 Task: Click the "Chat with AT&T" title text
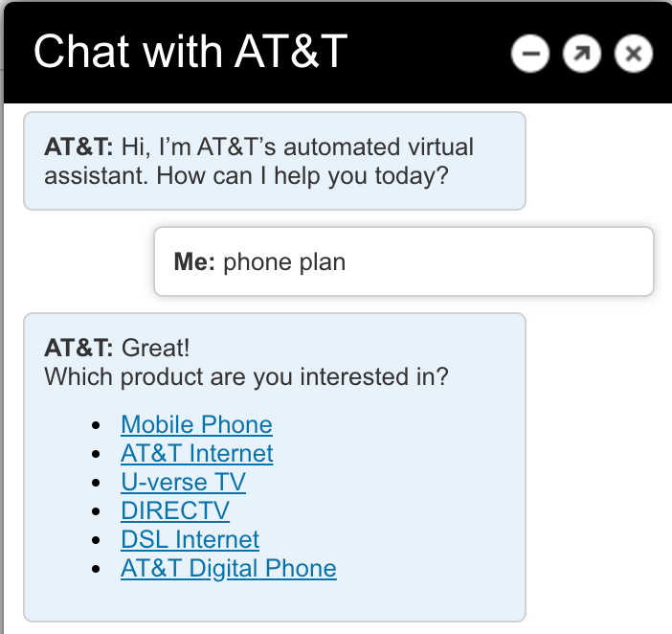190,52
